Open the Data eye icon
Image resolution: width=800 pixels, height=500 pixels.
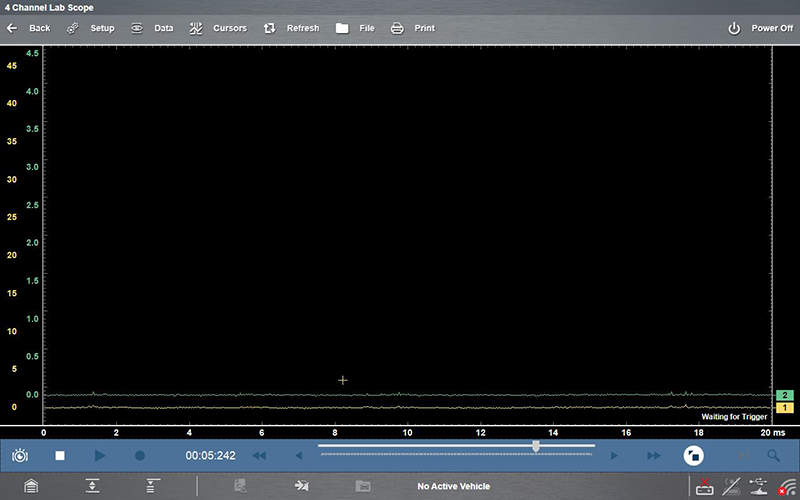137,29
